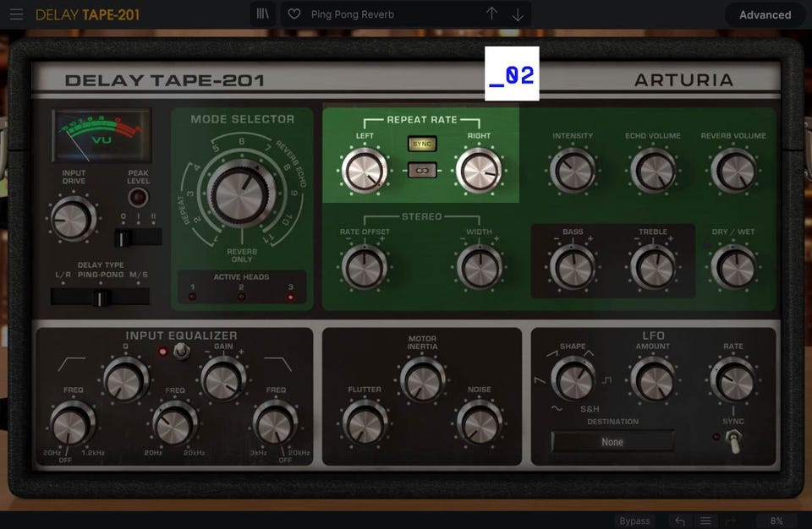Click the NOISE knob
Image resolution: width=812 pixels, height=529 pixels.
point(479,423)
